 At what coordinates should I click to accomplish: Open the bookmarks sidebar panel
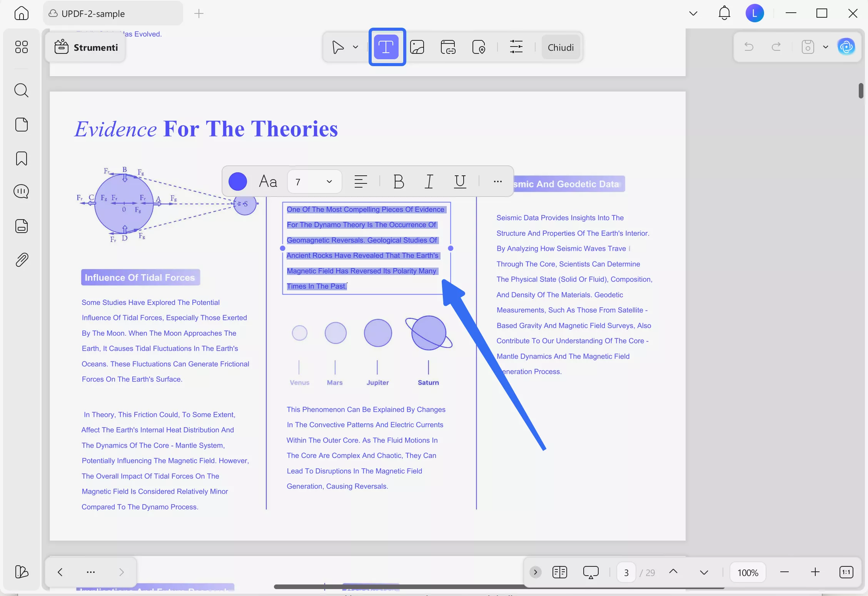point(21,158)
